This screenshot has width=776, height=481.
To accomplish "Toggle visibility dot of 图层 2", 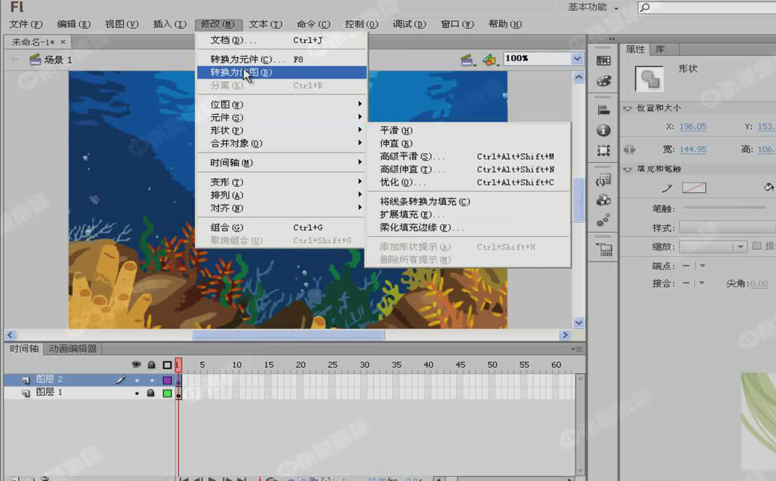I will tap(137, 380).
